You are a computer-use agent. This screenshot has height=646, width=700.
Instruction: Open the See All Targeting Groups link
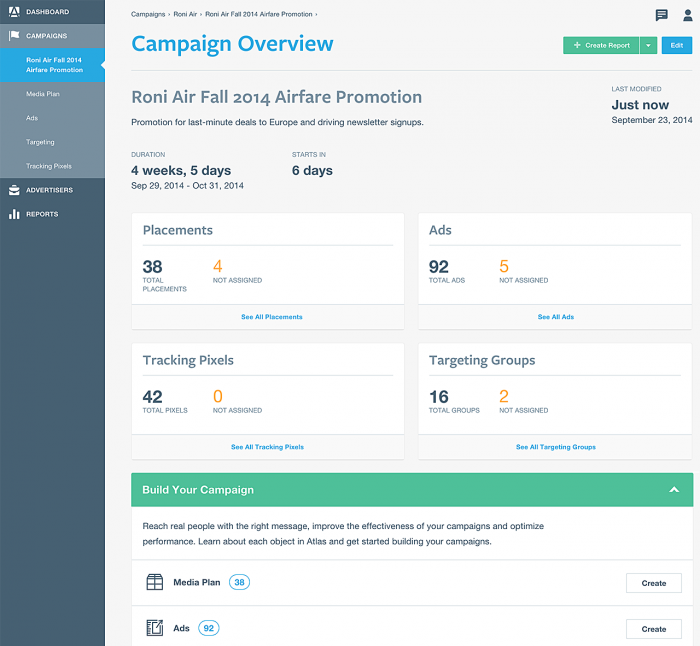[x=555, y=447]
